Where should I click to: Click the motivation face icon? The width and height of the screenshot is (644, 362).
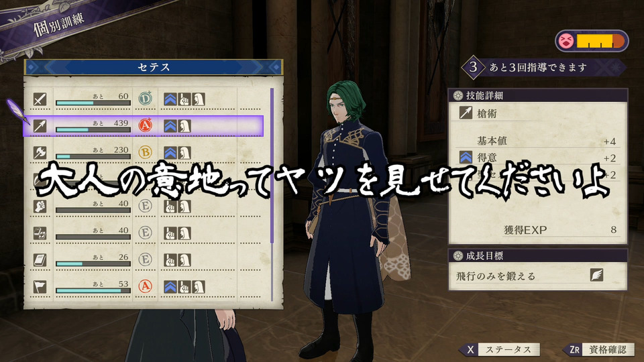point(566,41)
